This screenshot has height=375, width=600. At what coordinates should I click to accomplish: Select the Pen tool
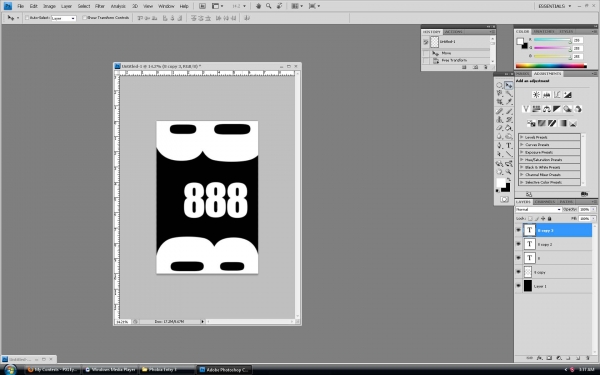click(499, 145)
